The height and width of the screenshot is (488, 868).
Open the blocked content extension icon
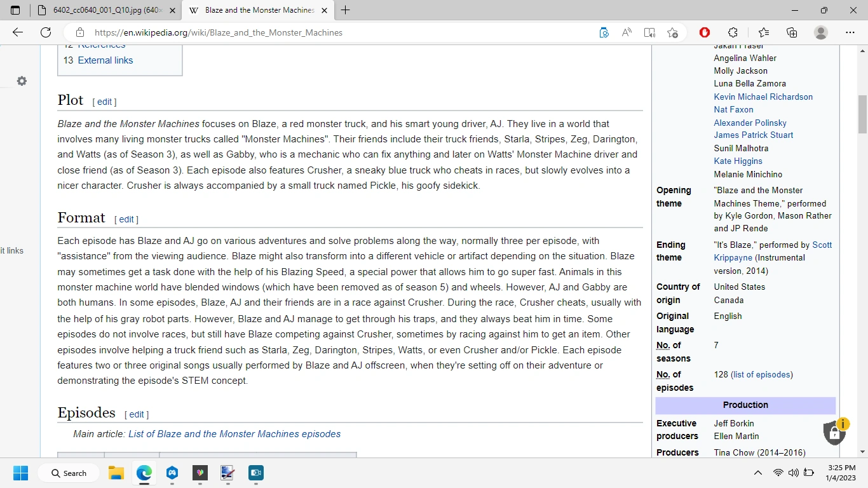[704, 32]
